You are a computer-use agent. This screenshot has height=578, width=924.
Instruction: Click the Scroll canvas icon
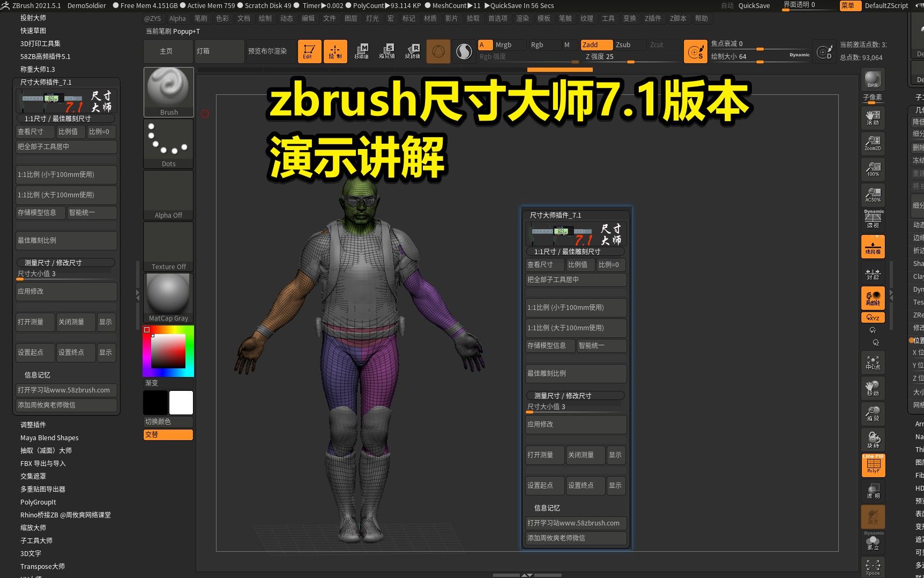(x=873, y=117)
